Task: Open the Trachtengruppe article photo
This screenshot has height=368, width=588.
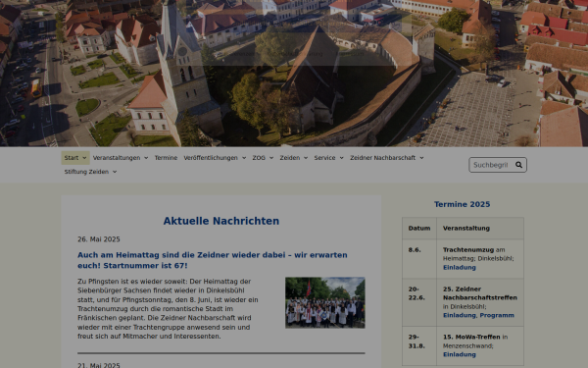Action: 325,302
